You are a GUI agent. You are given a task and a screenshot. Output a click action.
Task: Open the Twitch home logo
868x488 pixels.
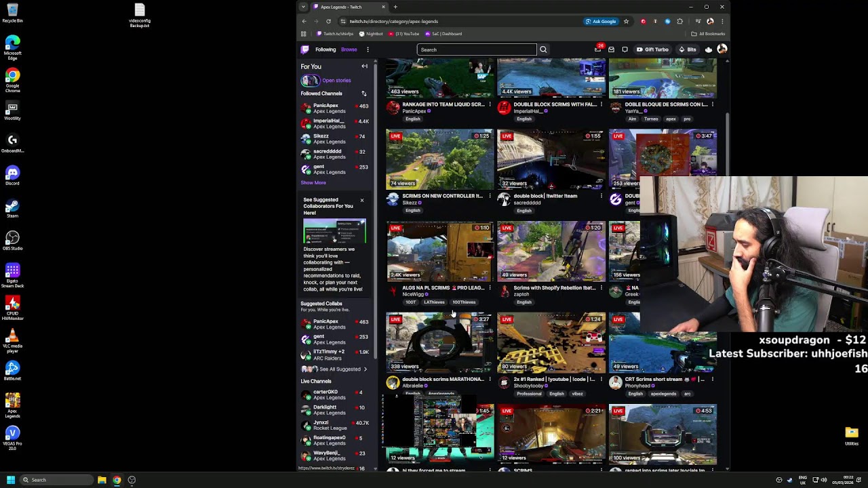click(305, 49)
